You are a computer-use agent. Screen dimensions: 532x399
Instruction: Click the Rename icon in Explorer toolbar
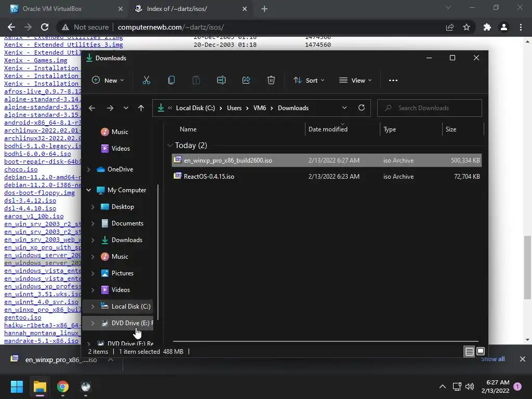coord(221,81)
